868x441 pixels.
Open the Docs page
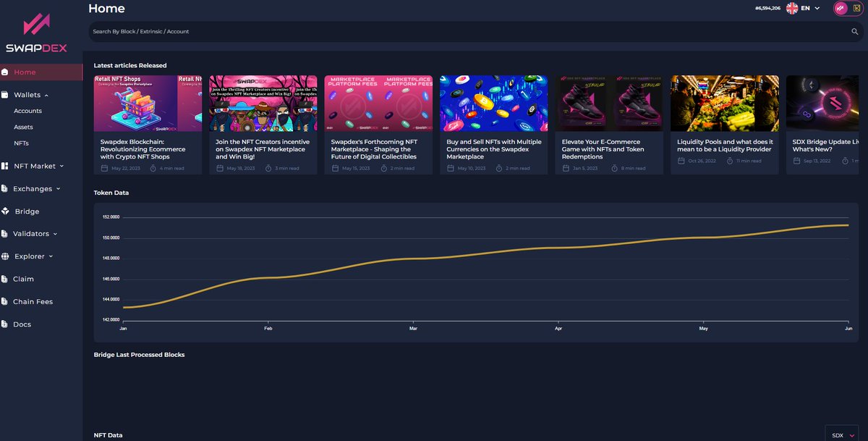click(x=22, y=324)
